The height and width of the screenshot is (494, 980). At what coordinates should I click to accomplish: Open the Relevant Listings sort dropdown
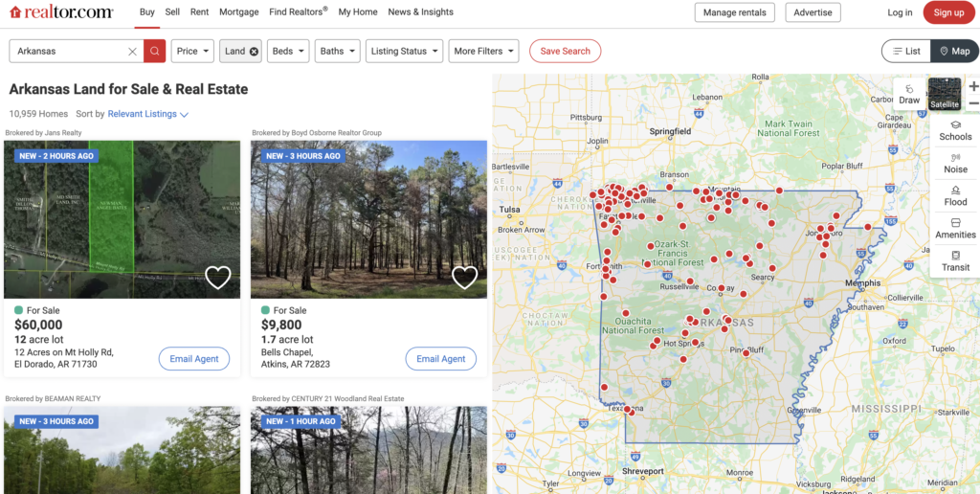[148, 114]
